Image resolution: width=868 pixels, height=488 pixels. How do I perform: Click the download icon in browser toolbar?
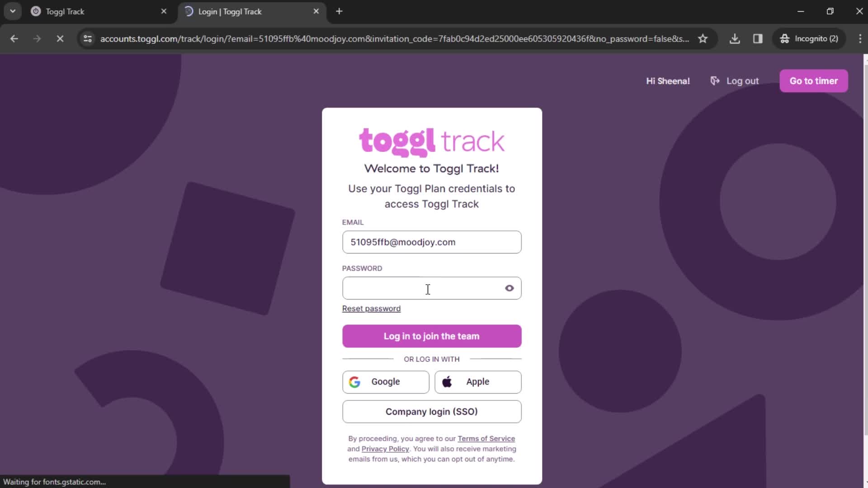click(x=735, y=38)
